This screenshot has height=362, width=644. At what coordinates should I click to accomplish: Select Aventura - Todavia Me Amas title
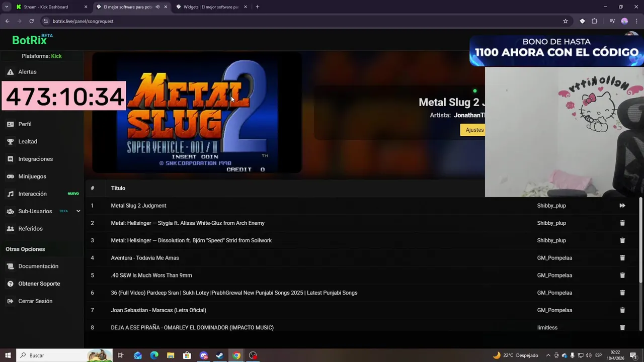(x=145, y=258)
